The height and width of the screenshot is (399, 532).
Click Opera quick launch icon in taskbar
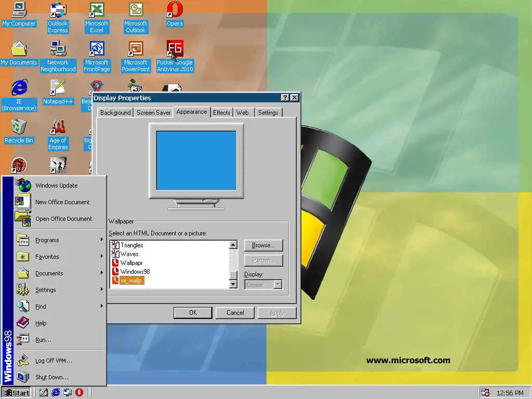79,393
